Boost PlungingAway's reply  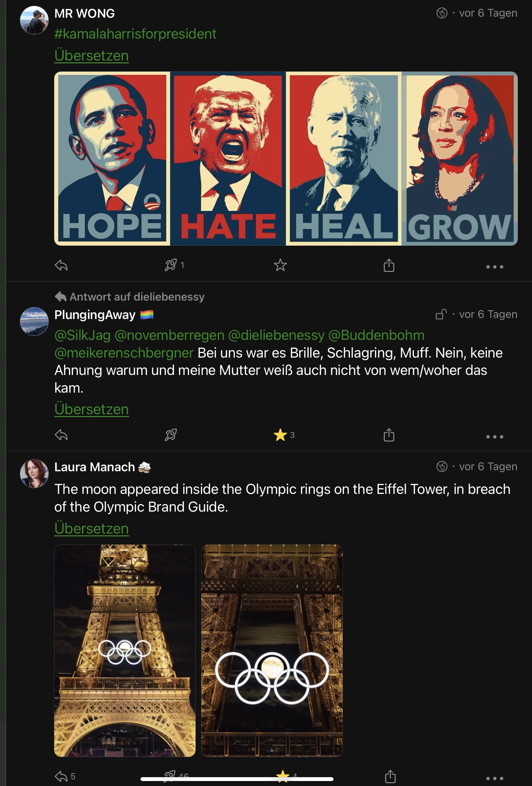171,435
